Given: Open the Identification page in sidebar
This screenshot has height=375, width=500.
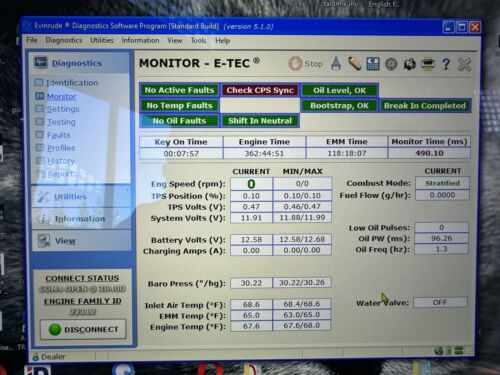Looking at the screenshot, I should [72, 83].
